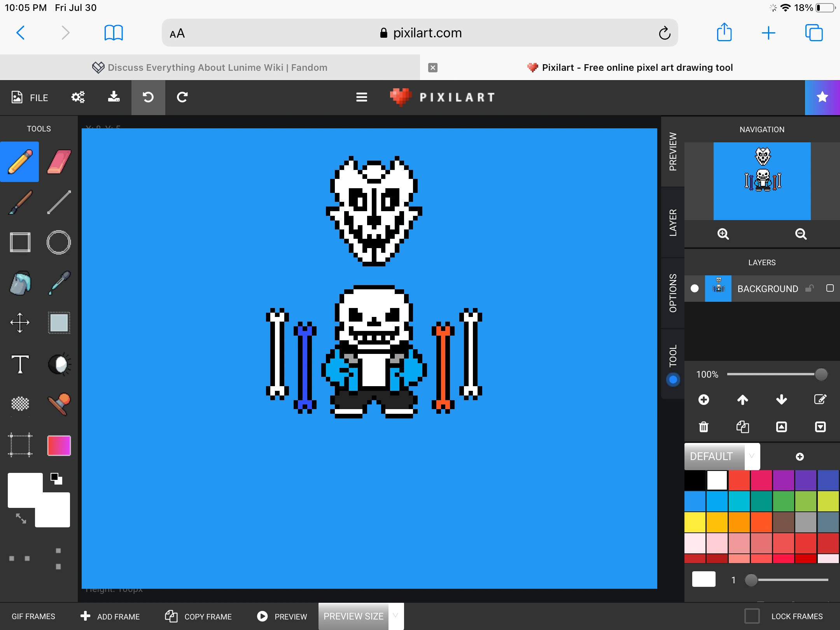Switch to the Lunime Wiki Fandom tab
Screen dimensions: 840x630
[x=217, y=67]
